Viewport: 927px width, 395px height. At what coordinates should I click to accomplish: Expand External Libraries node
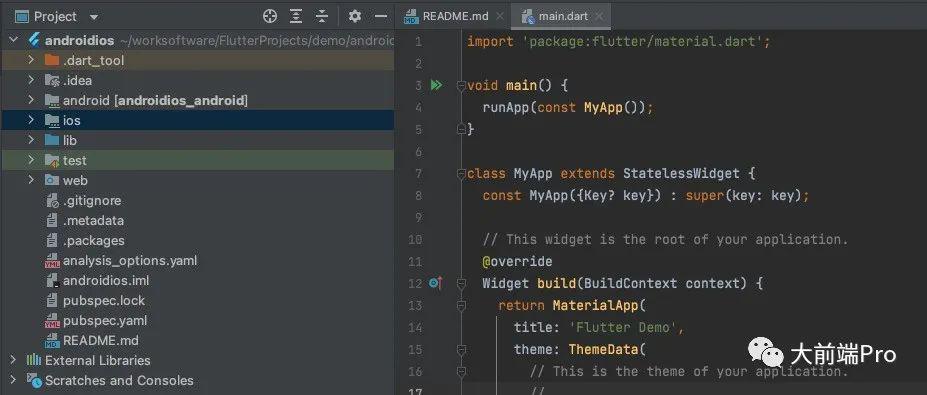(14, 360)
